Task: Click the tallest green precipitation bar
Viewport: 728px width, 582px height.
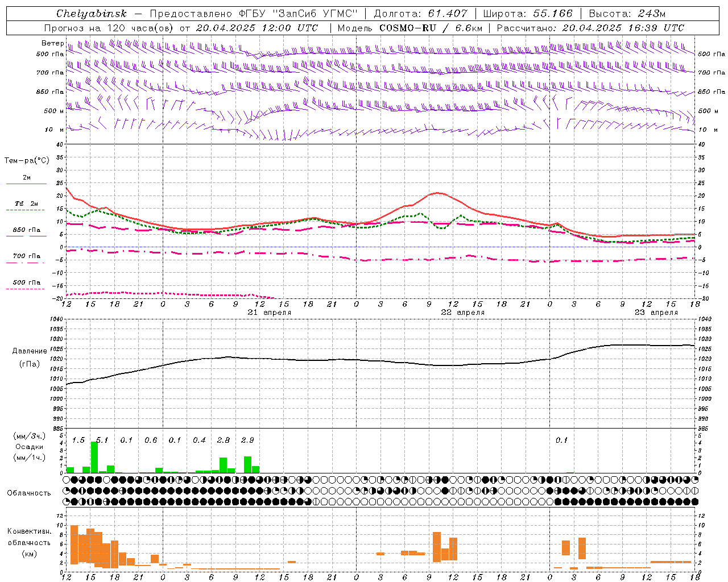Action: coord(94,457)
